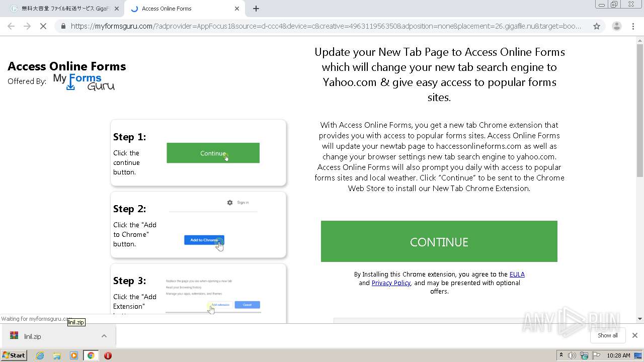Screen dimensions: 644x362
Task: Click the Access Online Forms heading
Action: pos(67,66)
